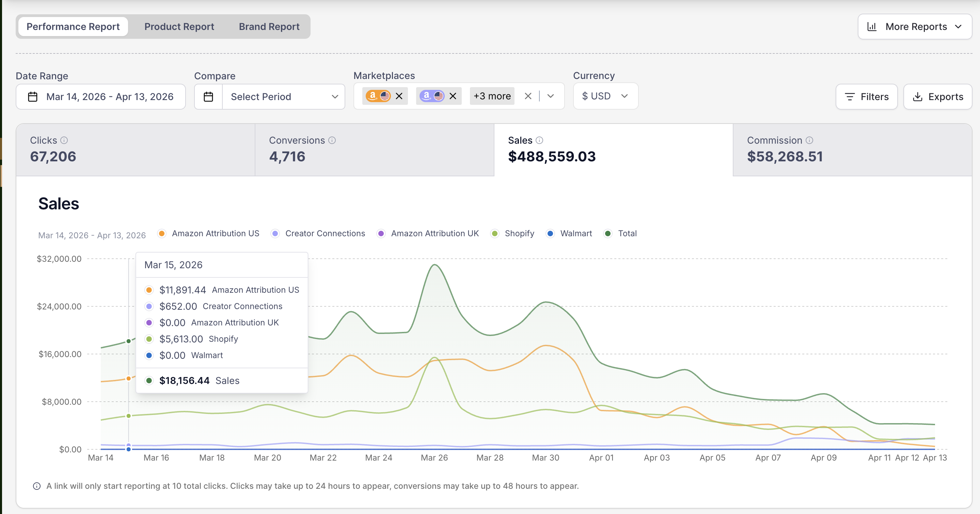Click the Compare calendar icon
Image resolution: width=980 pixels, height=514 pixels.
click(x=208, y=97)
